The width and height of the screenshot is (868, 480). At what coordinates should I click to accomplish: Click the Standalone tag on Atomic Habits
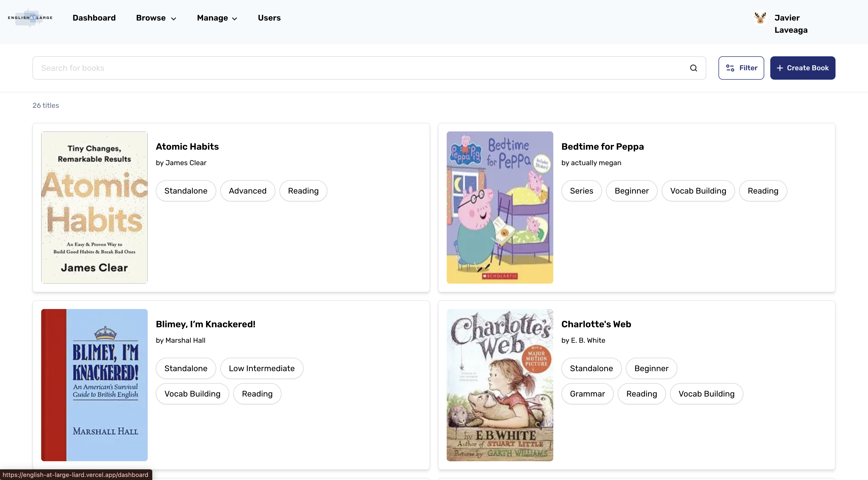point(186,191)
